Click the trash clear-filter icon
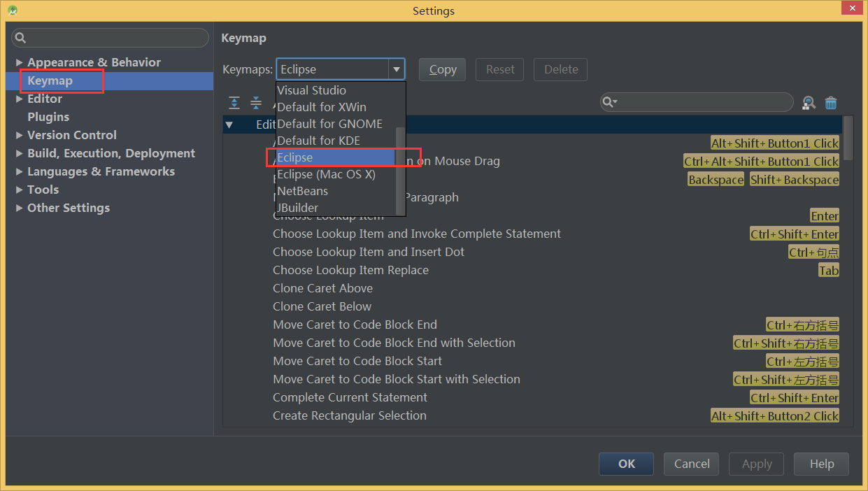Screen dimensions: 868x491 pyautogui.click(x=831, y=103)
